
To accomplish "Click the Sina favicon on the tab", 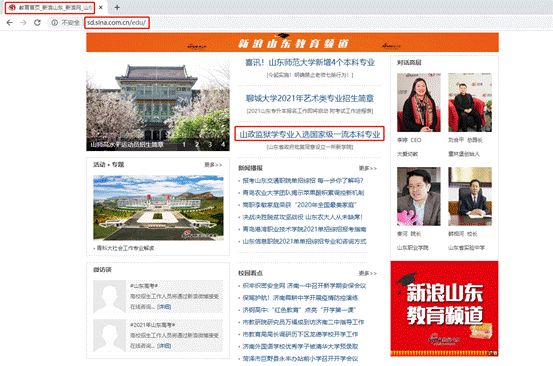I will [12, 7].
